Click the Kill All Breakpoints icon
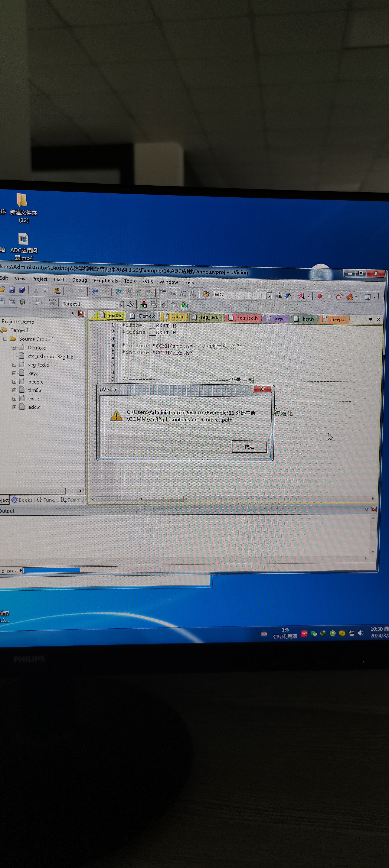The height and width of the screenshot is (868, 389). coord(350,297)
